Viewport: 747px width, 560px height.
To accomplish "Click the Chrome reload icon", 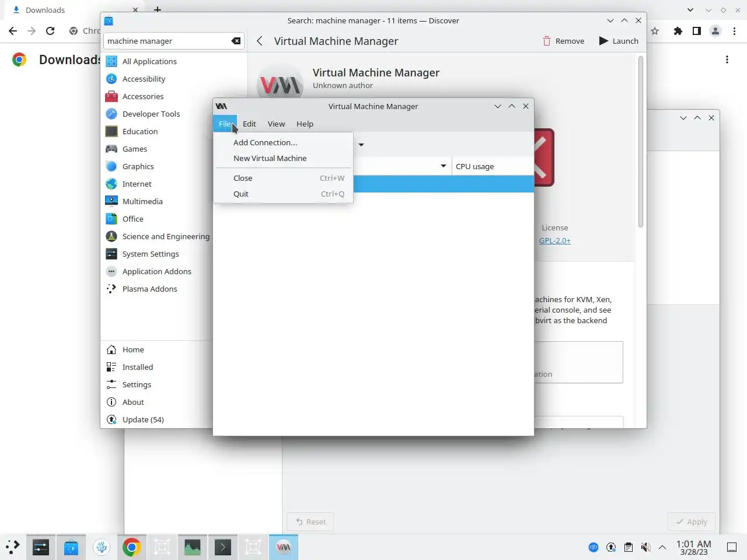I will click(x=50, y=31).
